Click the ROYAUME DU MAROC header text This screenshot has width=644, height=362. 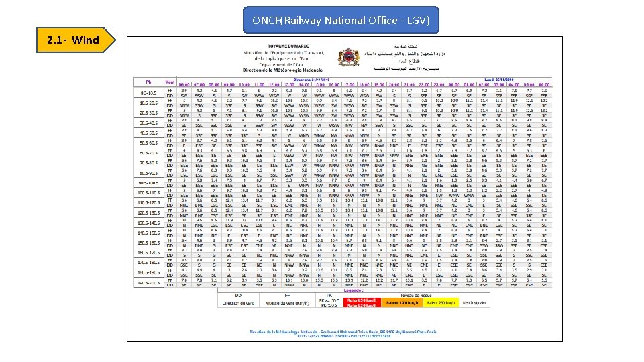pyautogui.click(x=288, y=46)
